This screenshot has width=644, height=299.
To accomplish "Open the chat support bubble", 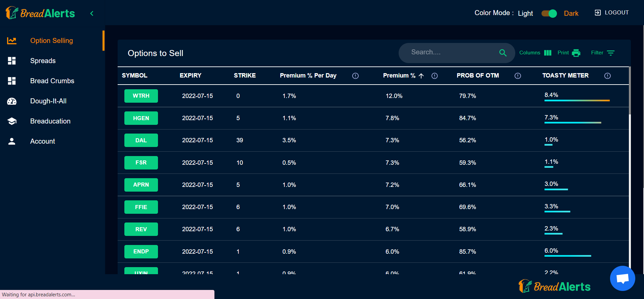I will click(622, 279).
